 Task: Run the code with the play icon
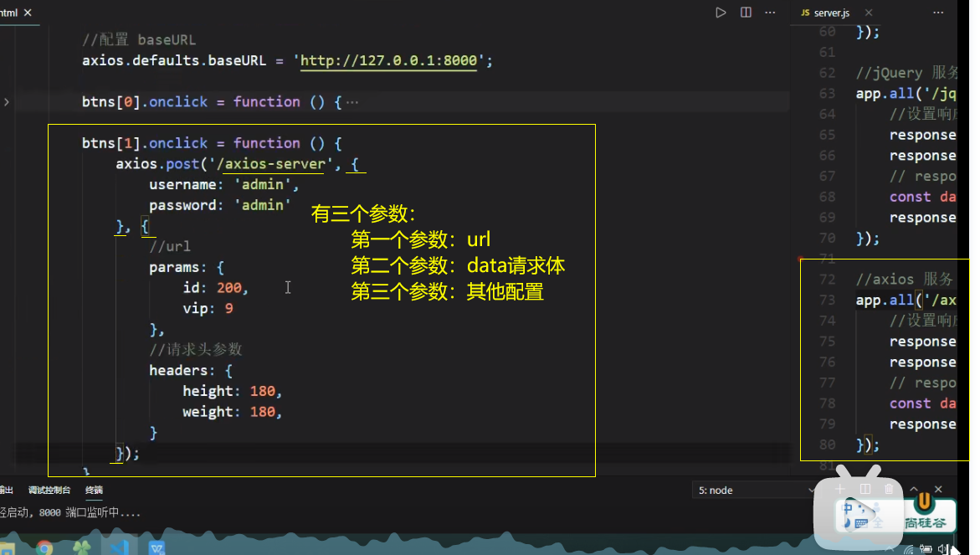(x=721, y=13)
